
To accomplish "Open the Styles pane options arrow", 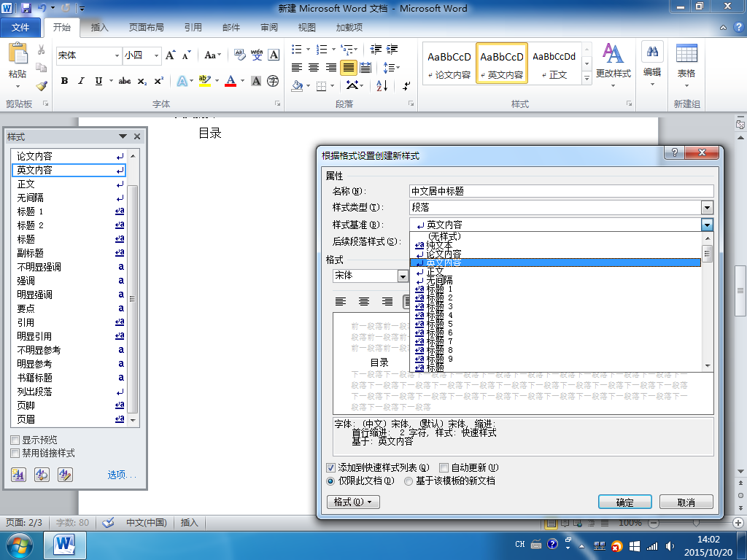I will tap(123, 136).
